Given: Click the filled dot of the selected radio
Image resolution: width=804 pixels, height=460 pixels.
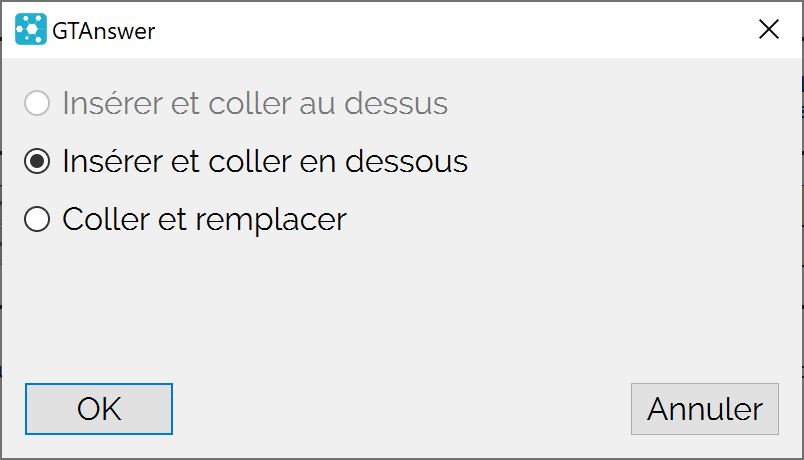Looking at the screenshot, I should pos(37,161).
